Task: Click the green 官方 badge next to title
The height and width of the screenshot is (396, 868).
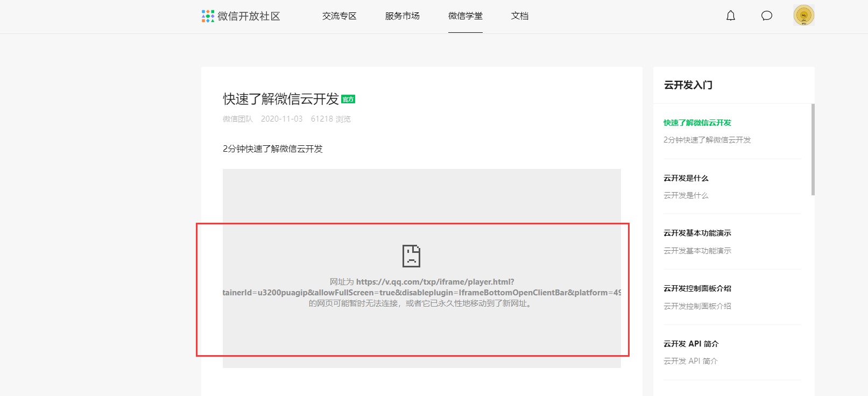Action: coord(348,99)
